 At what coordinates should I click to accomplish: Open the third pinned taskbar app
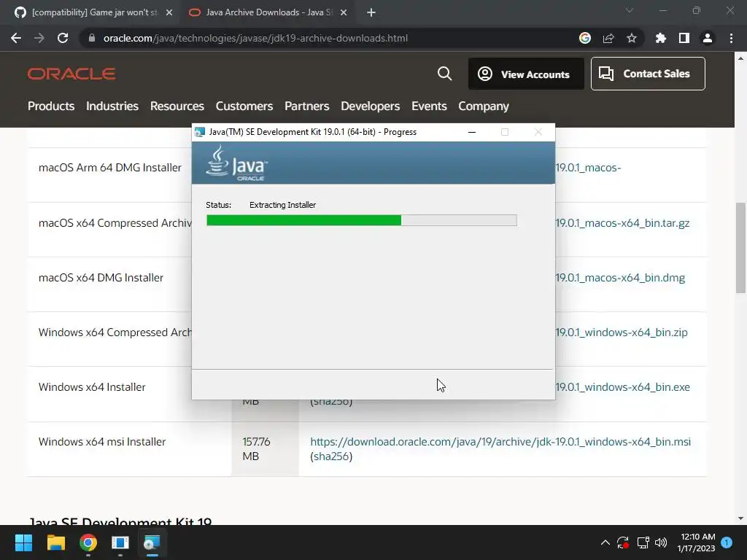pos(120,542)
